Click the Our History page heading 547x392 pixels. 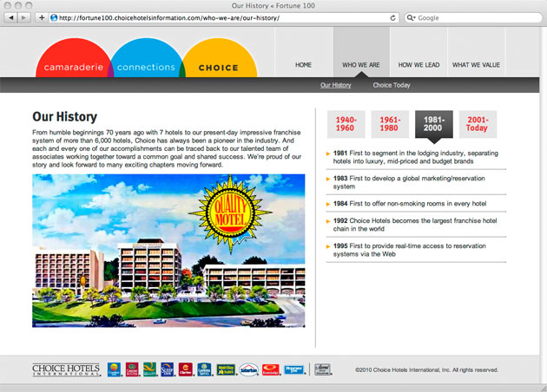pyautogui.click(x=65, y=117)
